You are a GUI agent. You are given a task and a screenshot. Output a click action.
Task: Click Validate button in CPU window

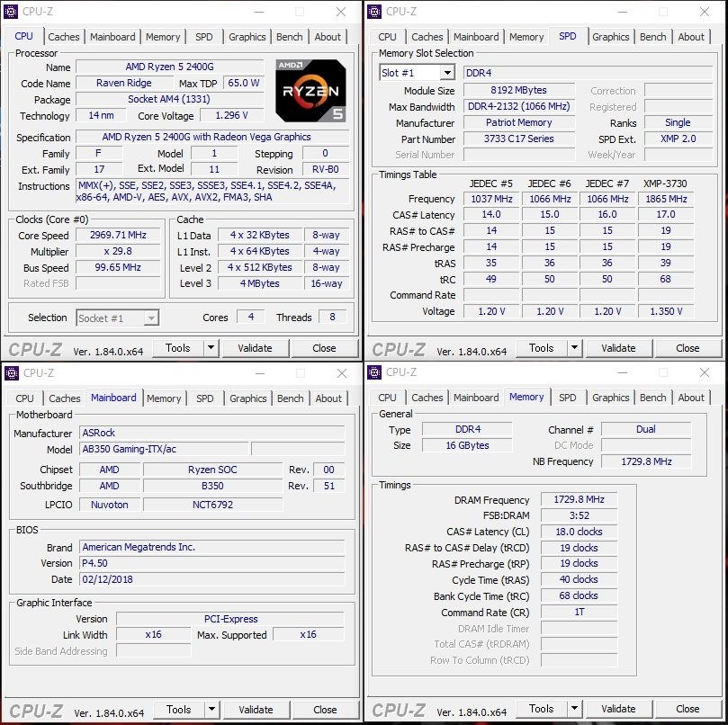pyautogui.click(x=255, y=347)
